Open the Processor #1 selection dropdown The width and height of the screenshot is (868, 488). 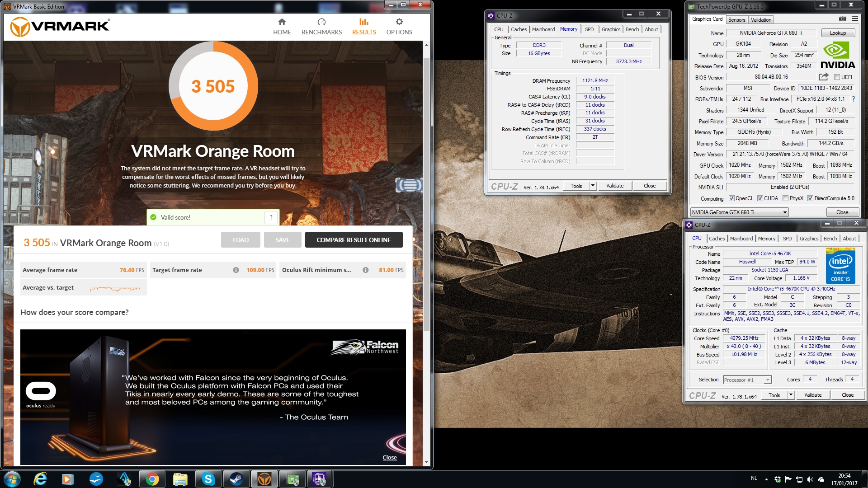[x=747, y=380]
